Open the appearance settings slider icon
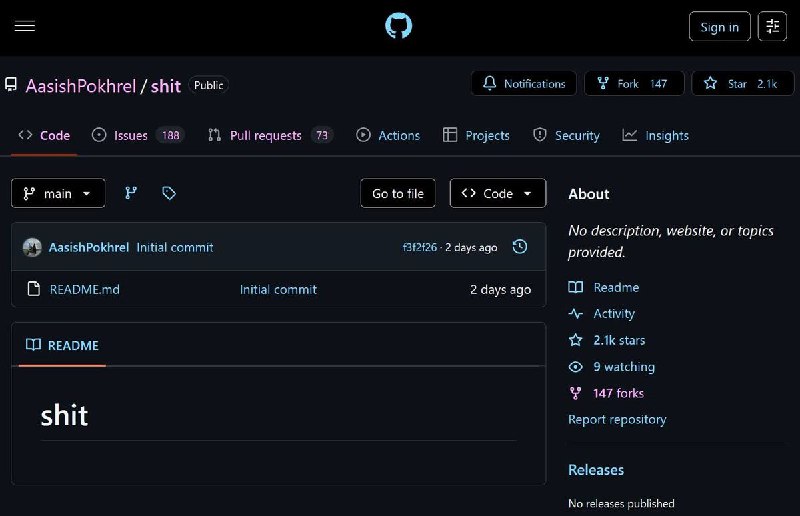 coord(772,26)
